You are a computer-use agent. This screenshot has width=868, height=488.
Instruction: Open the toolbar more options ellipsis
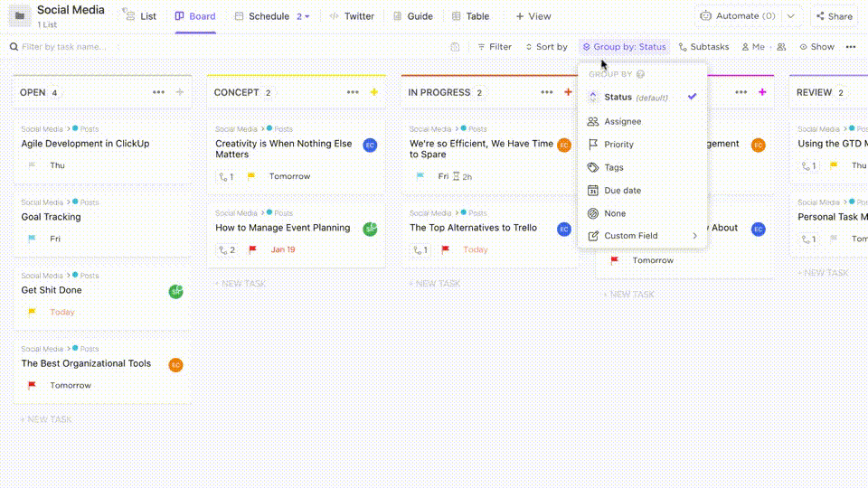(x=851, y=46)
